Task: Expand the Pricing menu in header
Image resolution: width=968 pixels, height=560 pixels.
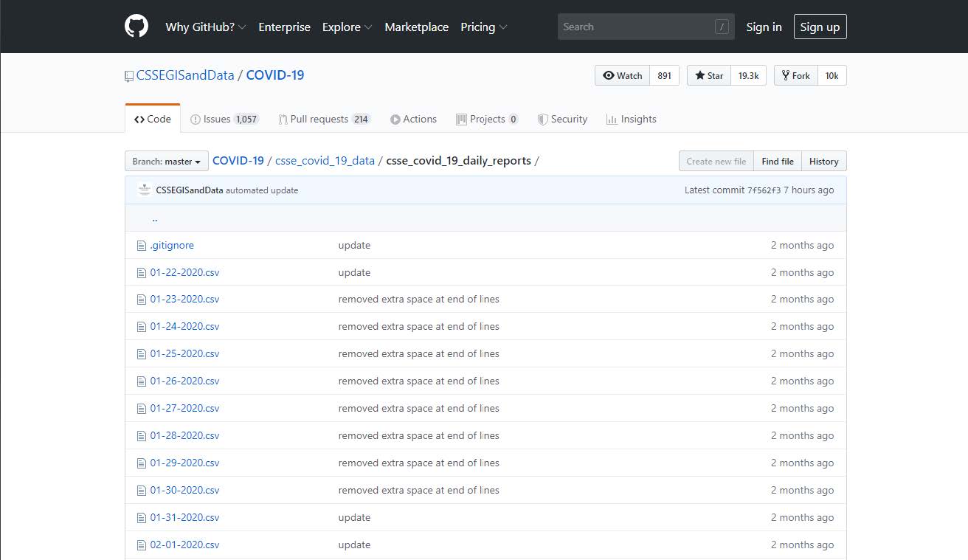Action: 484,27
